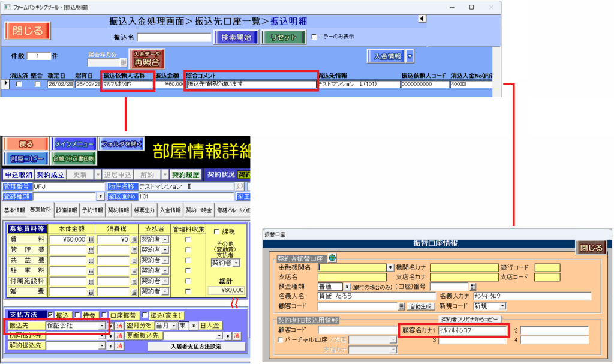The image size is (614, 364).
Task: Open the 預金種類 普通 dropdown
Action: (x=347, y=287)
